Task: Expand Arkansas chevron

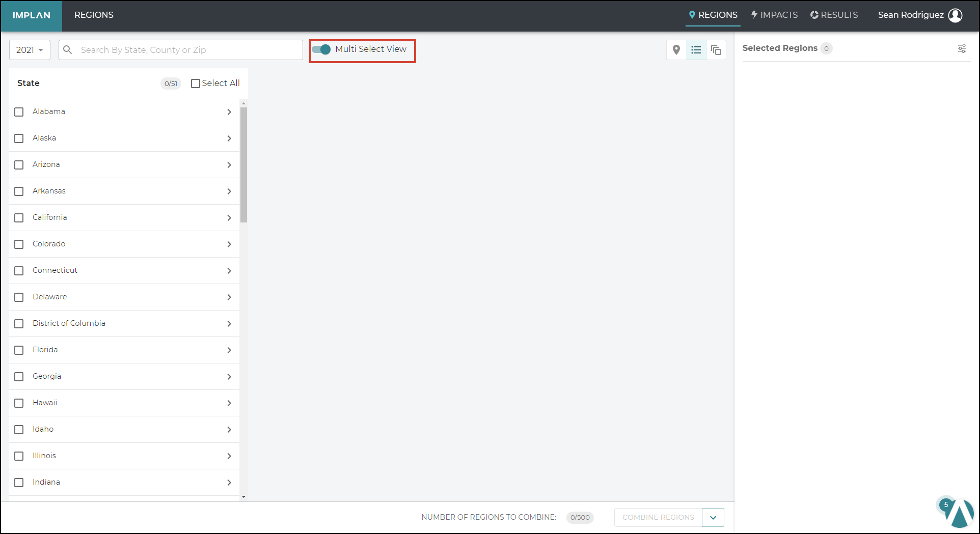Action: (229, 191)
